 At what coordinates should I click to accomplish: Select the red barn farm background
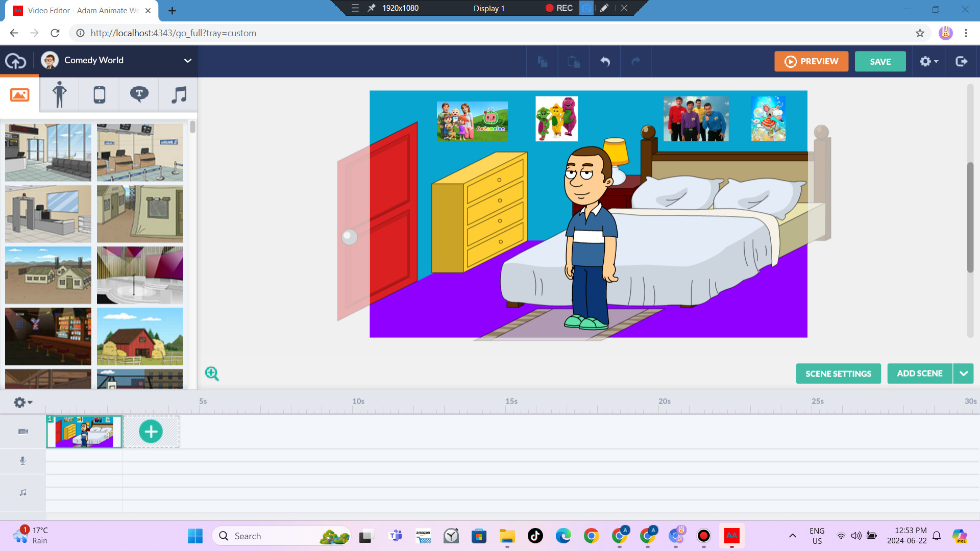tap(140, 336)
